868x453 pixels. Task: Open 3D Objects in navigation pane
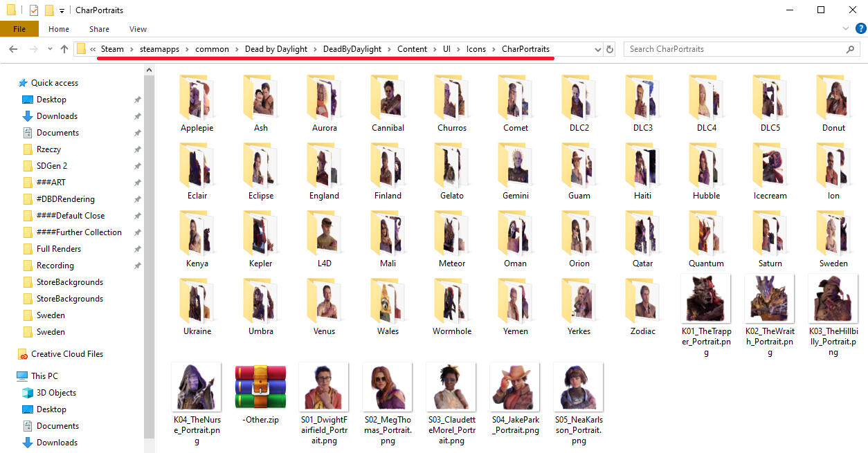pos(56,393)
